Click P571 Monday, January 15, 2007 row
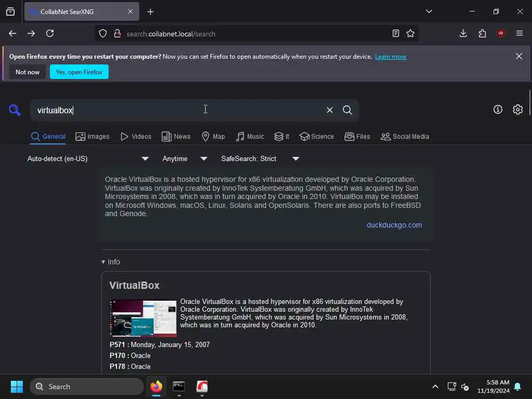The height and width of the screenshot is (399, 532). tap(159, 345)
